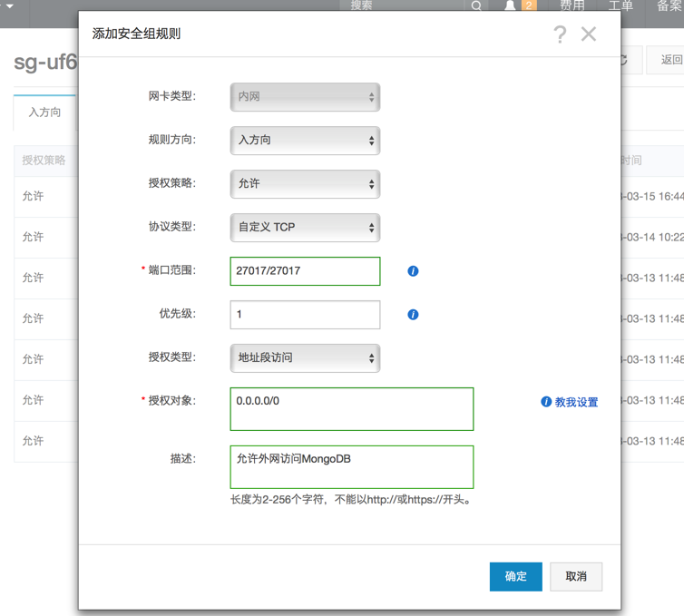
Task: Focus the 授权对象 textarea containing 0.0.0.0/0
Action: click(x=352, y=409)
